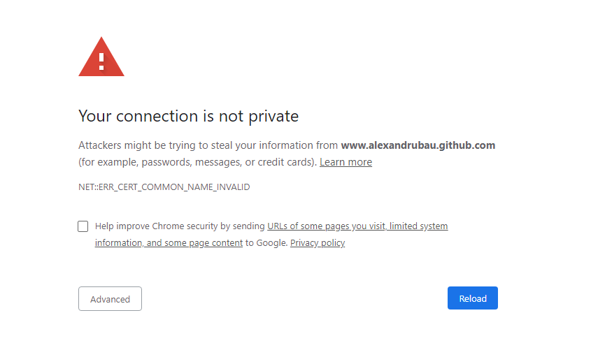
Task: Open the Learn more link
Action: [346, 162]
